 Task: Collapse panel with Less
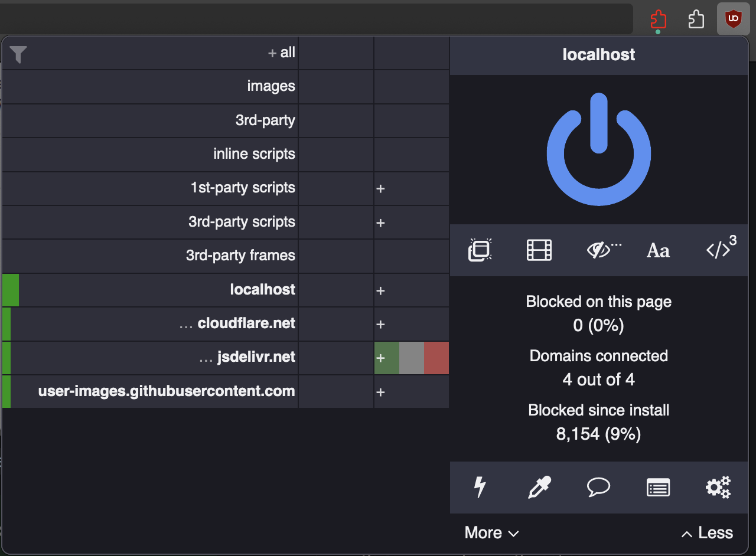coord(707,533)
